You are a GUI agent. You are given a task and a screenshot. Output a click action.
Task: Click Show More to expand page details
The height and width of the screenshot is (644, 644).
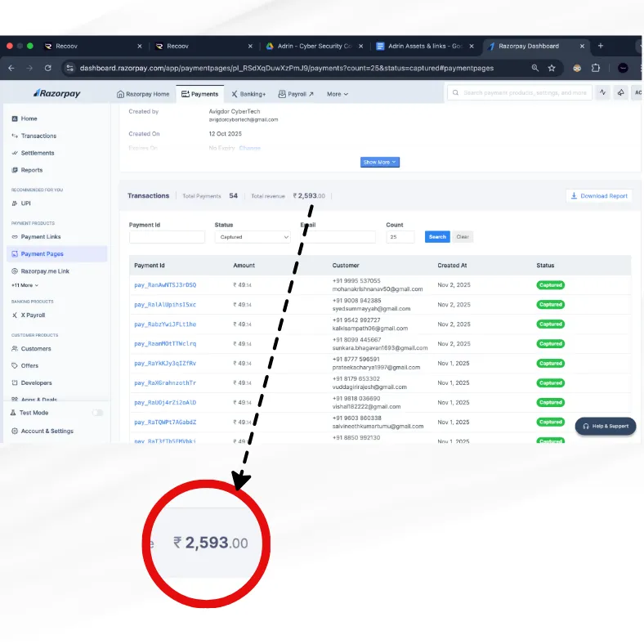[x=379, y=163]
